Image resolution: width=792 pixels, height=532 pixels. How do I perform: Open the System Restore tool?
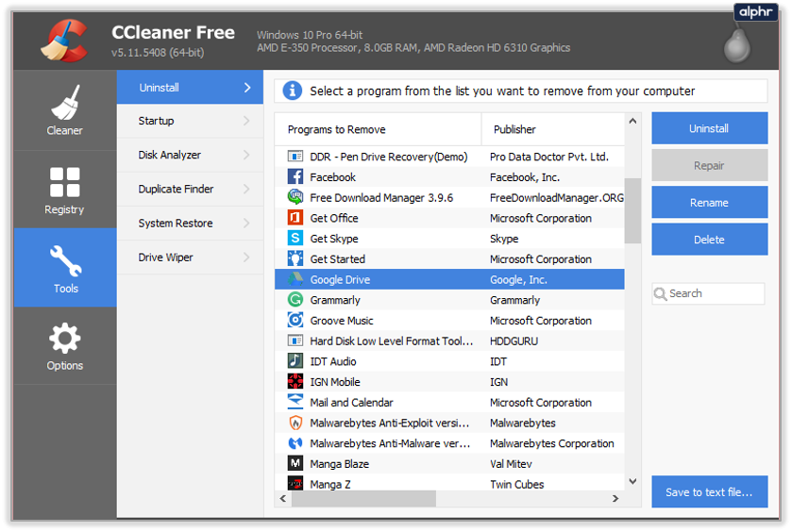pos(176,224)
